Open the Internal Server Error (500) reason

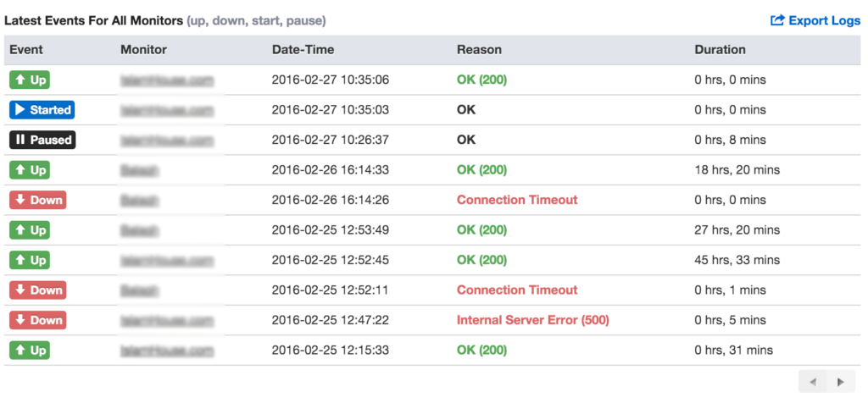532,320
